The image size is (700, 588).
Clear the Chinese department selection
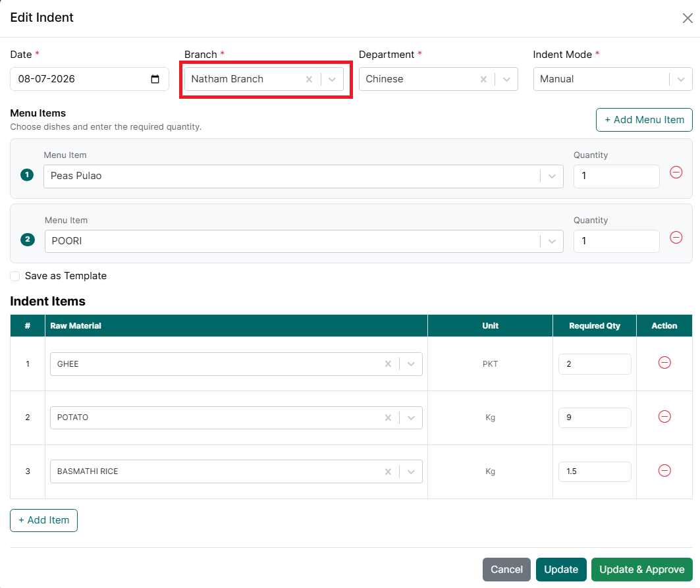pyautogui.click(x=483, y=79)
